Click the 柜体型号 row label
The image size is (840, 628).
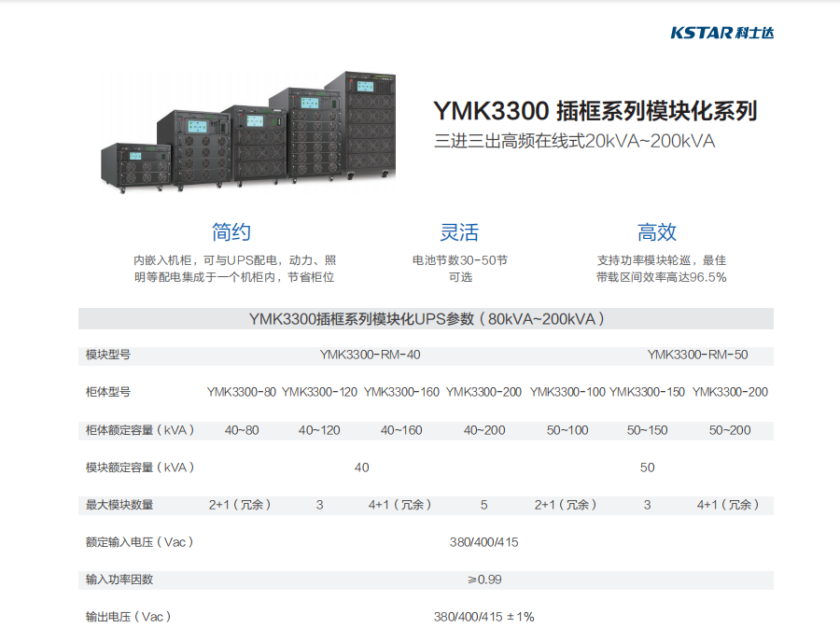click(108, 392)
